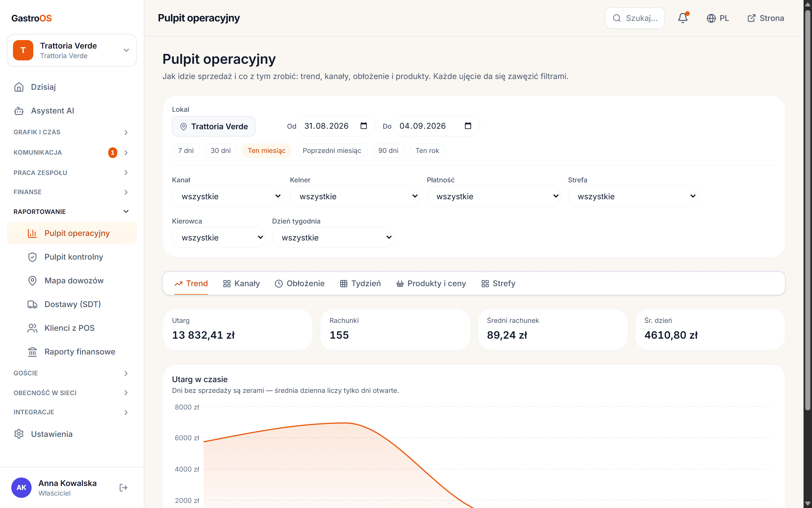
Task: Select the 30 dni range chip
Action: point(220,150)
